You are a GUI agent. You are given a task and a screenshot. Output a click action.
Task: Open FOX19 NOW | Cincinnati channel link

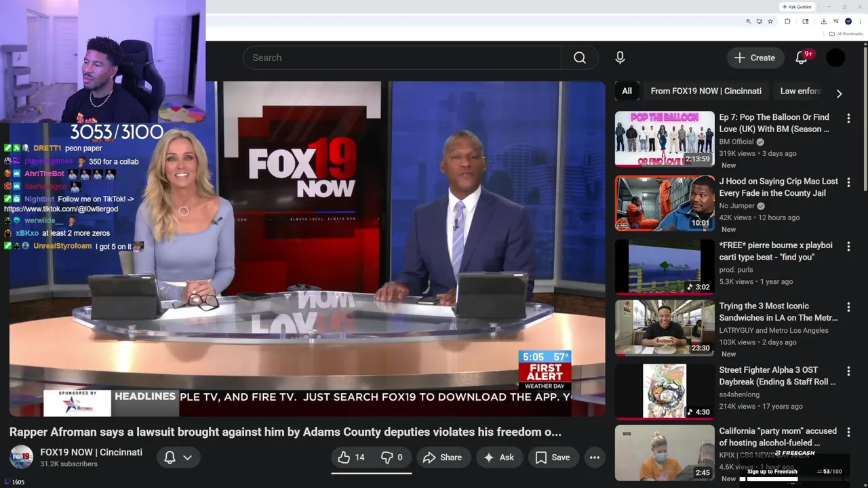click(91, 452)
